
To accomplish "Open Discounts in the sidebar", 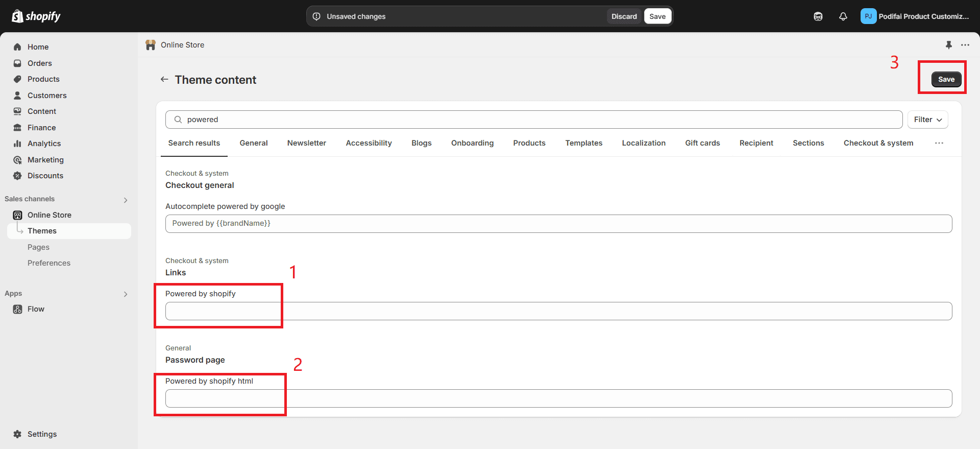I will (x=45, y=176).
